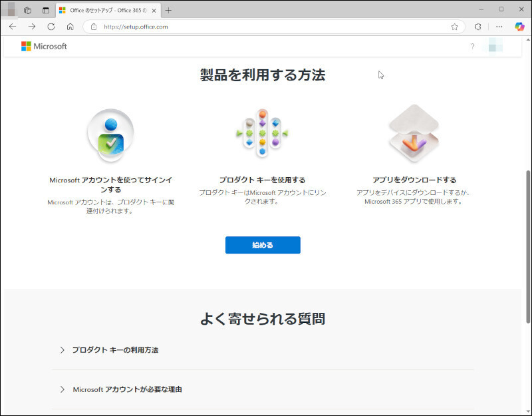
Task: Click the scrollbar up arrow
Action: coord(528,39)
